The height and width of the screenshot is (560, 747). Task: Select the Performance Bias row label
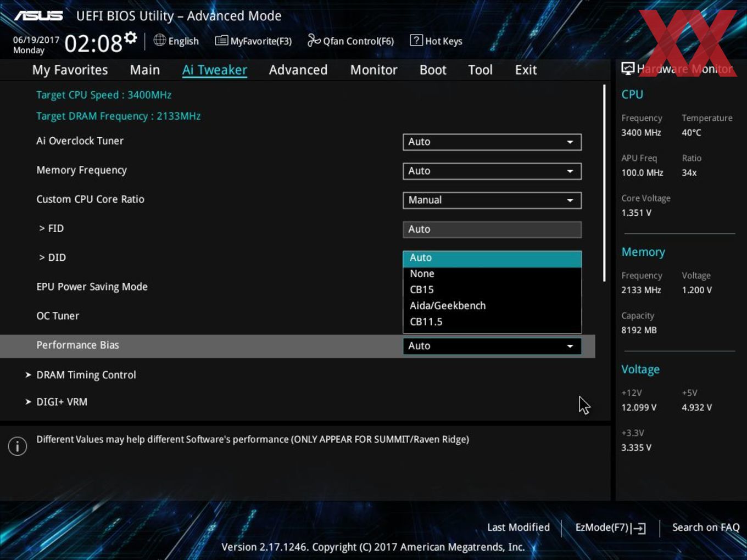click(x=77, y=345)
